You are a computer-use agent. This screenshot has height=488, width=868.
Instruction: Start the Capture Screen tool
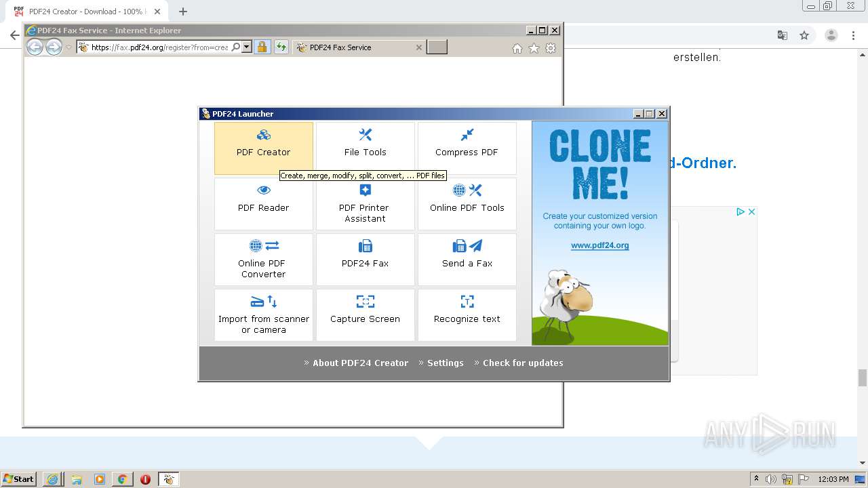point(366,315)
